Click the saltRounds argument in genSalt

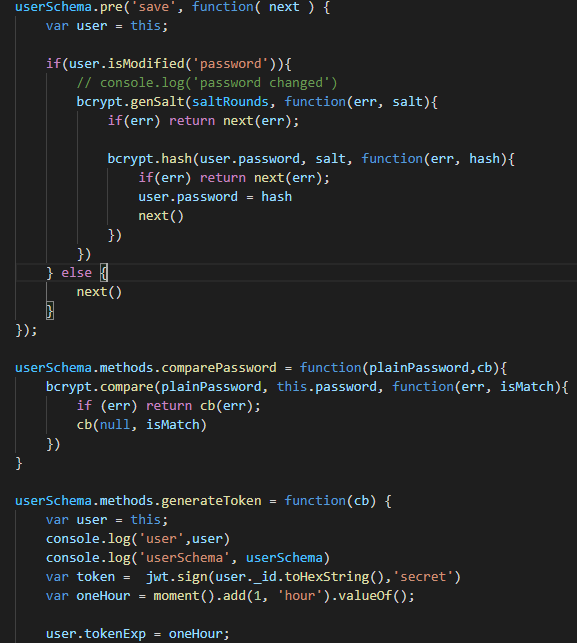[x=230, y=102]
